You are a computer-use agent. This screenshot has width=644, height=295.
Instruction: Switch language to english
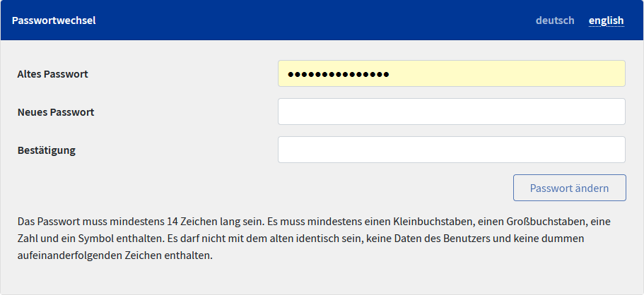pos(606,20)
